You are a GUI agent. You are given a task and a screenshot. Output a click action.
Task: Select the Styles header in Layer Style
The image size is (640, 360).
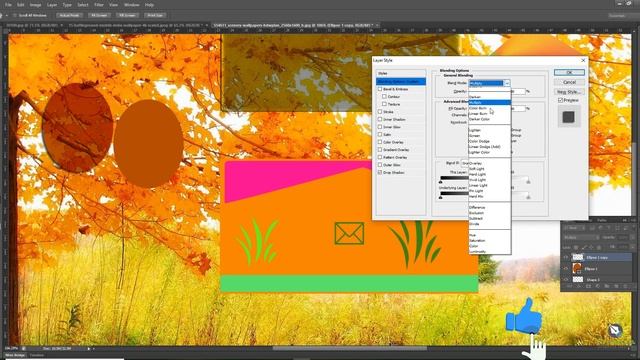pos(401,73)
